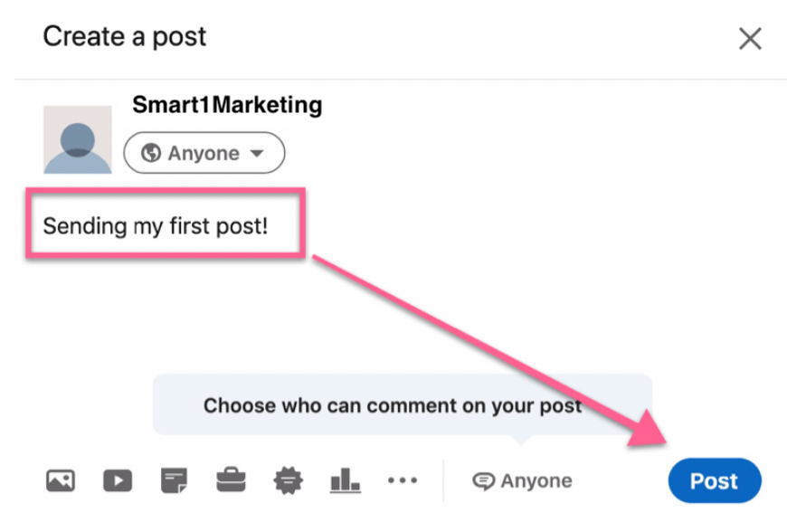This screenshot has height=532, width=787.
Task: Click the profile avatar picture
Action: 78,139
